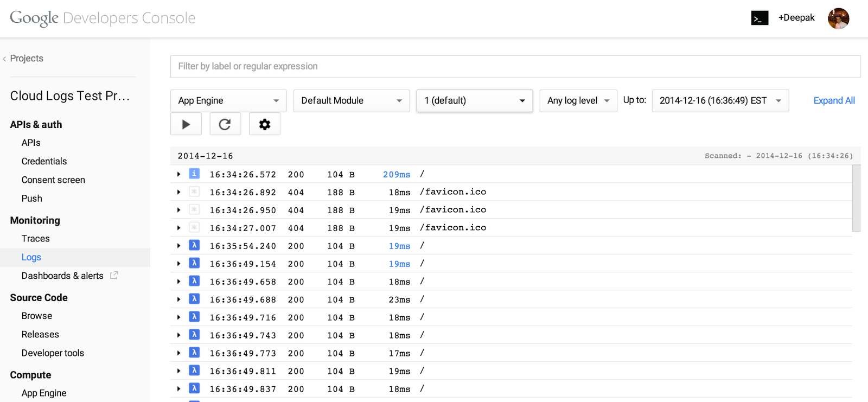Screen dimensions: 868x402
Task: Click level icon on 16:34:26.950 entry
Action: click(x=194, y=209)
